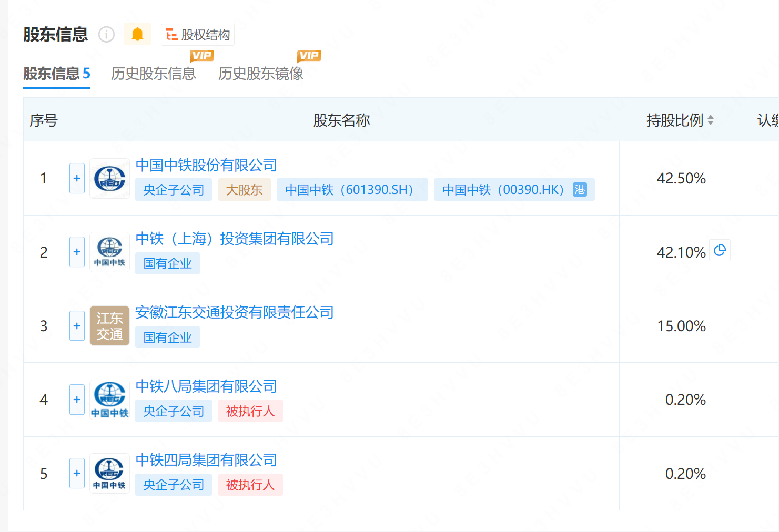Click the 港 badge on 00390.HK tag
The height and width of the screenshot is (532, 779).
tap(580, 190)
